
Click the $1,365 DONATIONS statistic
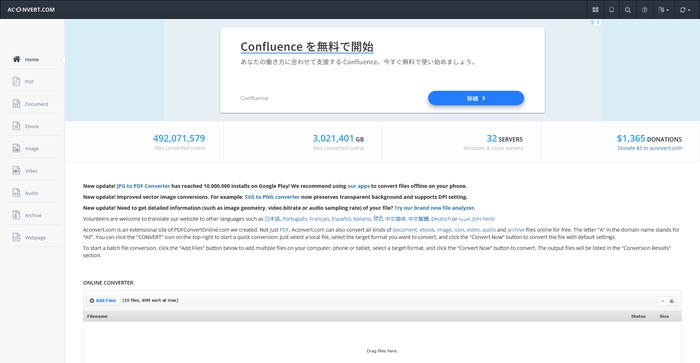coord(649,139)
